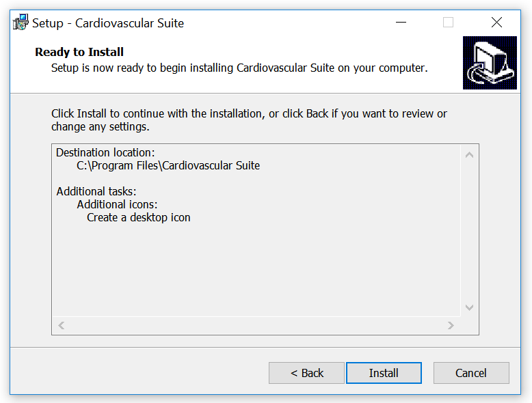Image resolution: width=532 pixels, height=403 pixels.
Task: Click the summary box scroll down arrow
Action: click(x=470, y=307)
